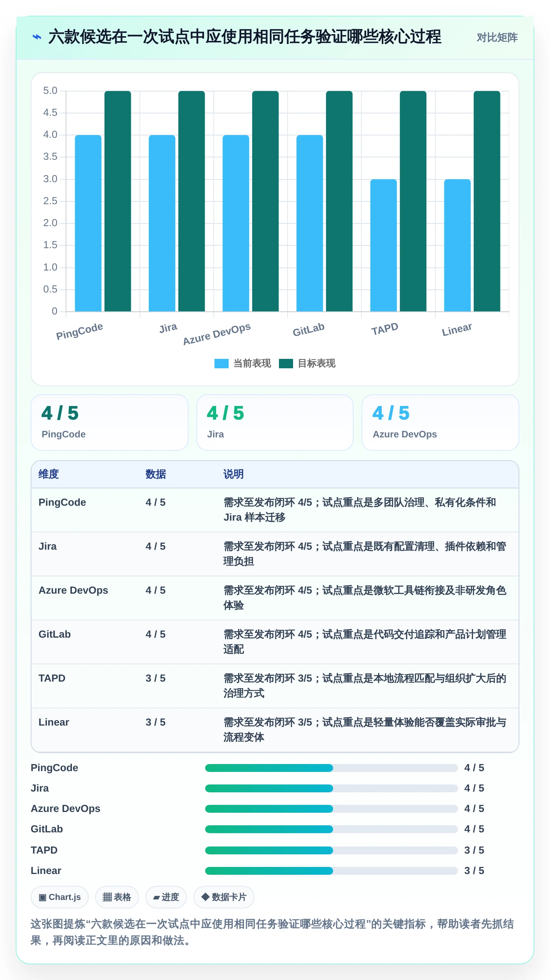Click the 维度 column header

pos(49,474)
